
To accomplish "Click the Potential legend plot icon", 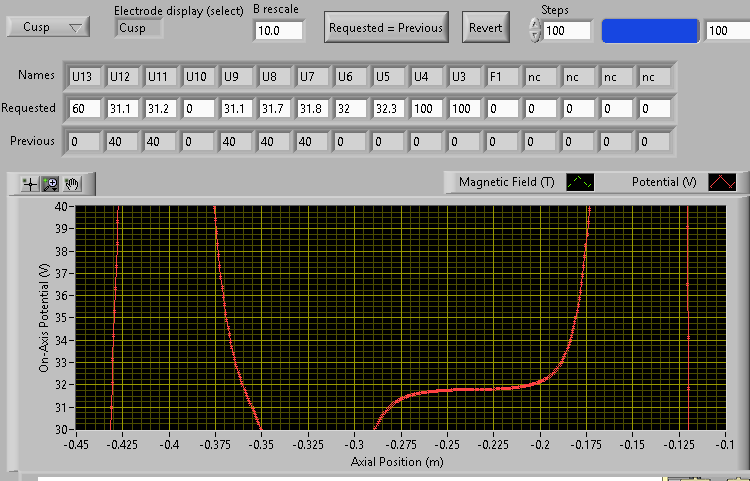I will [x=722, y=182].
